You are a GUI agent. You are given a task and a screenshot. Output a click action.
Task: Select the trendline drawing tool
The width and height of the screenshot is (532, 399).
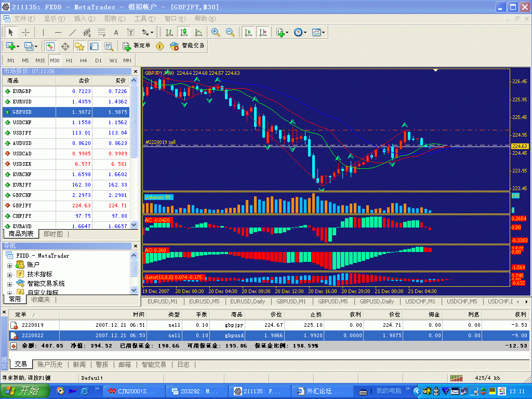(x=73, y=32)
